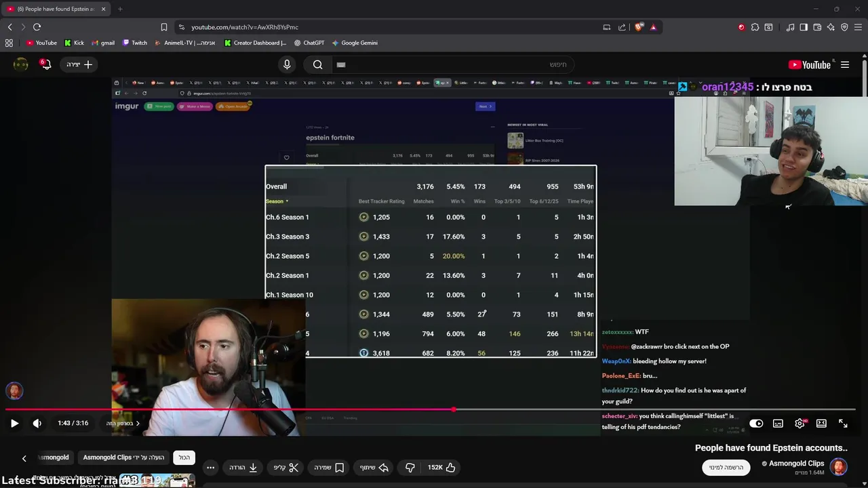Select the 'הכול' filter chip
868x488 pixels.
(184, 457)
